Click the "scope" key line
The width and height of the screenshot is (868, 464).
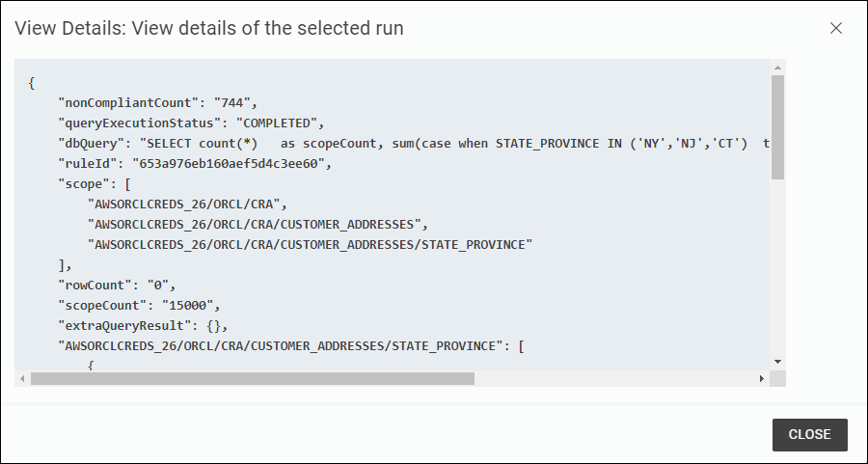95,184
